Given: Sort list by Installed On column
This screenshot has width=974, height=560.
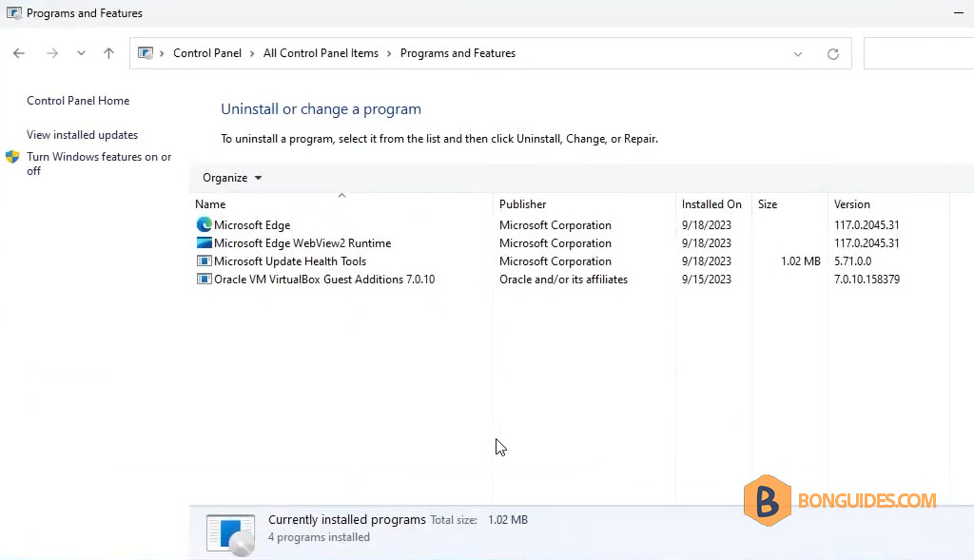Looking at the screenshot, I should tap(713, 204).
